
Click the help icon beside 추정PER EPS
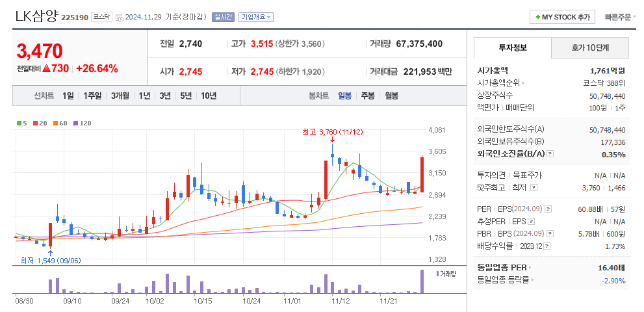(532, 221)
